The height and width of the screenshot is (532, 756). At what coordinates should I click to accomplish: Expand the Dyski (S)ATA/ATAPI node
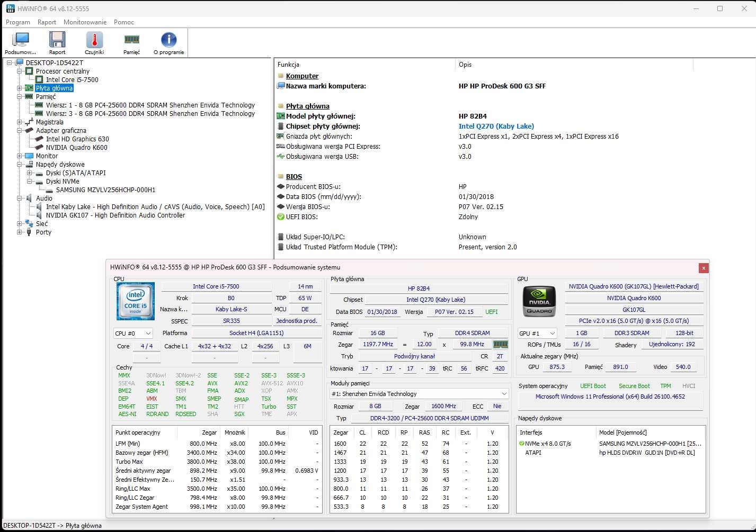coord(30,173)
